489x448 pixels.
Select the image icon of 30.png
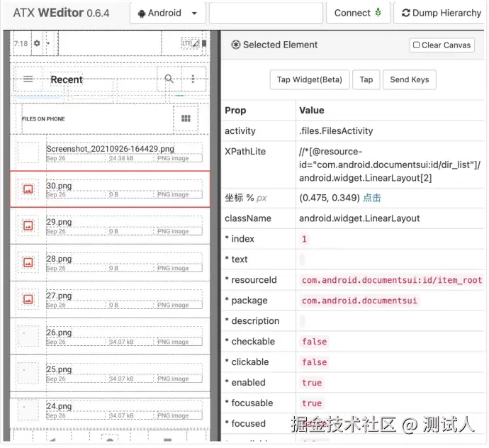[28, 189]
